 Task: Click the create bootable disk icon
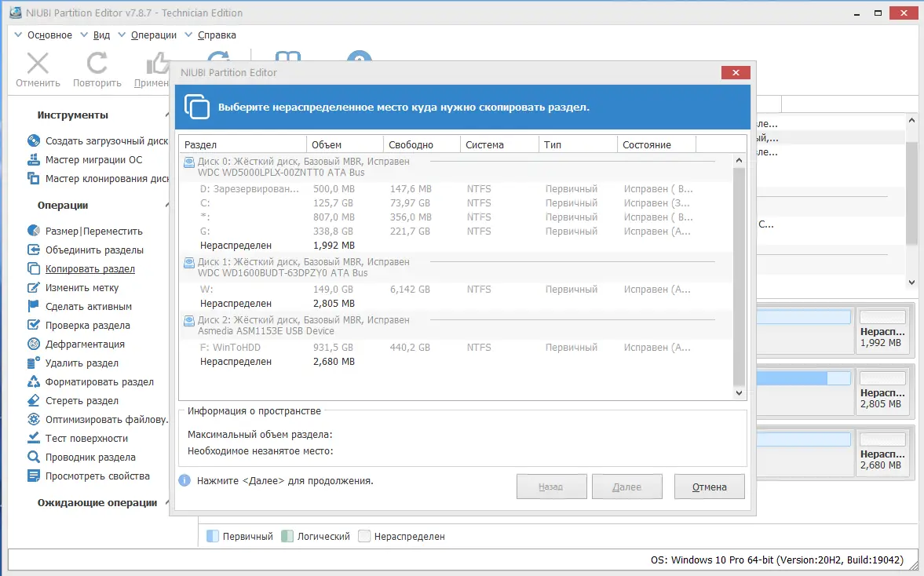34,140
